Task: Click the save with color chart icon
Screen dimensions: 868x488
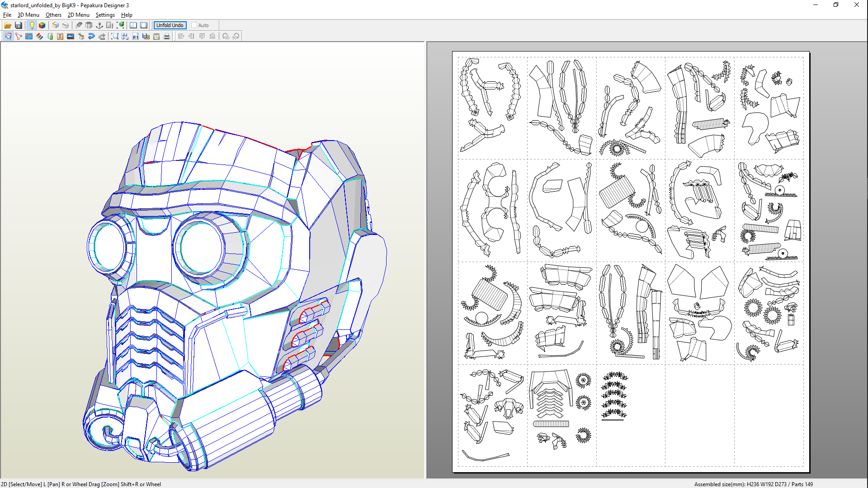Action: tap(146, 36)
